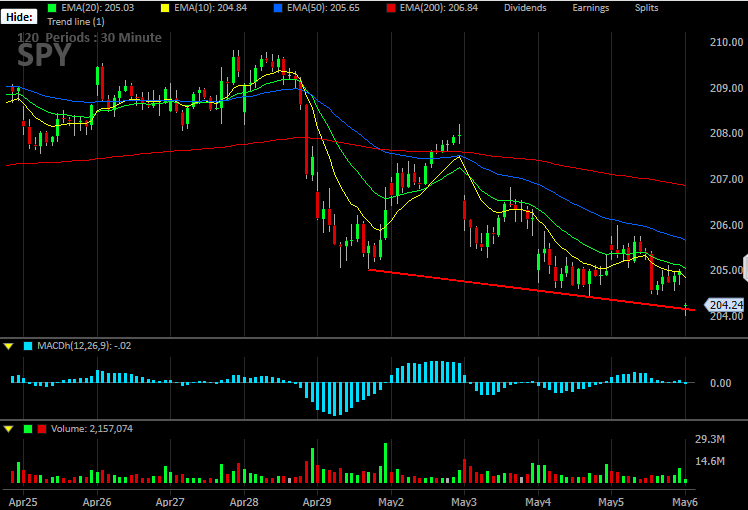Screen dimensions: 748x510
Task: Click the Apr27 date label
Action: (x=170, y=502)
